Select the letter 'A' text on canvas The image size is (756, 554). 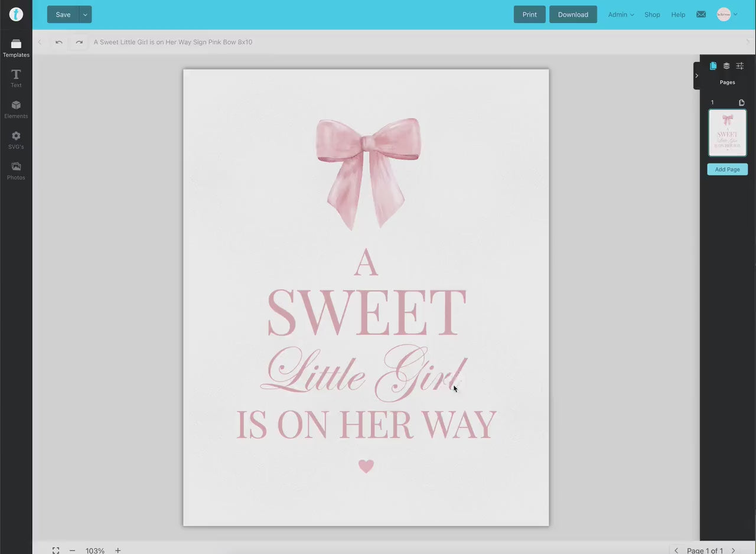366,263
